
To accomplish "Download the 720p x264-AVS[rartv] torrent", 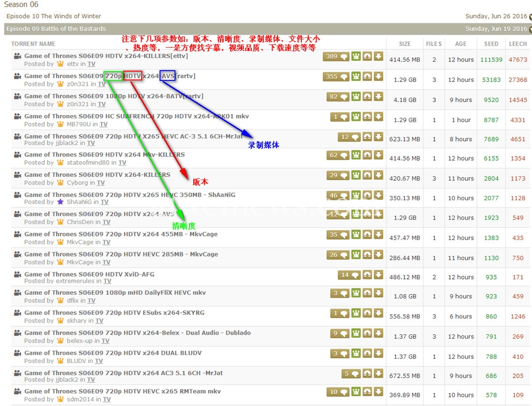I will [378, 77].
